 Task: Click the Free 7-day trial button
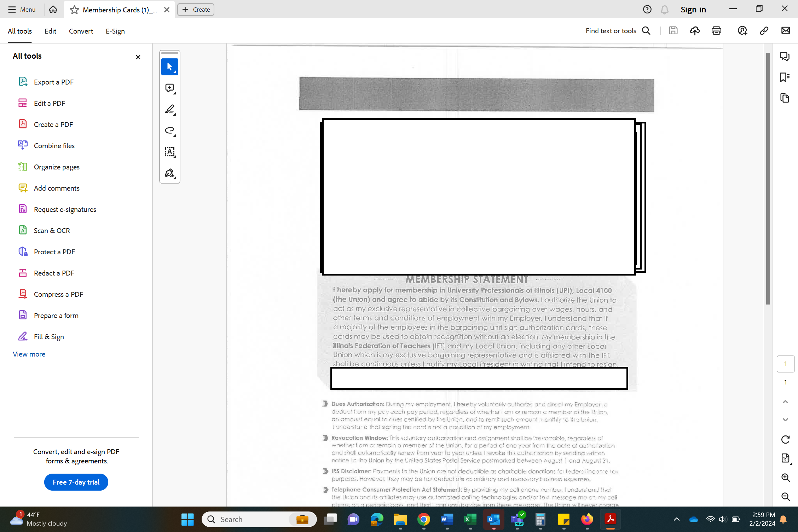click(76, 482)
